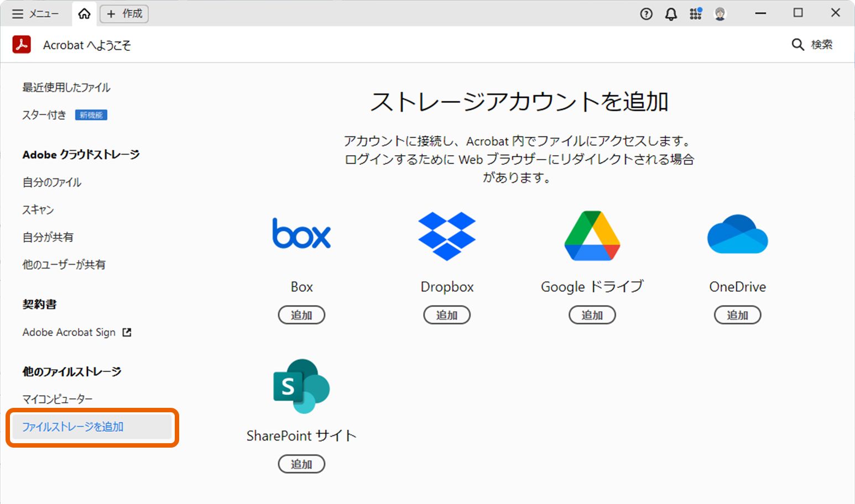Click the SharePoint サイト name label
This screenshot has width=855, height=504.
(301, 436)
